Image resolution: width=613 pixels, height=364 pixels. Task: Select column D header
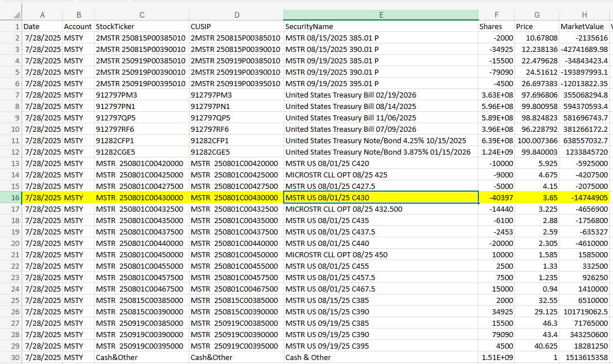(x=236, y=15)
